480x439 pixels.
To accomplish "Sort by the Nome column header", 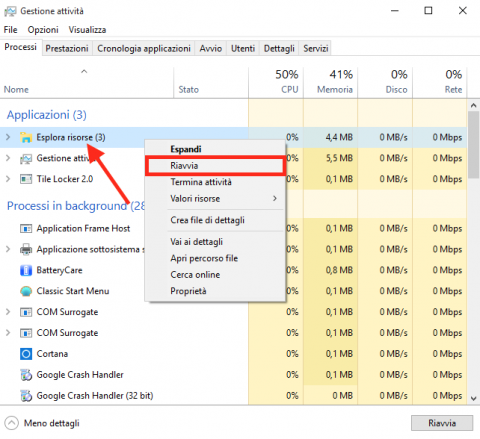I will pos(87,82).
